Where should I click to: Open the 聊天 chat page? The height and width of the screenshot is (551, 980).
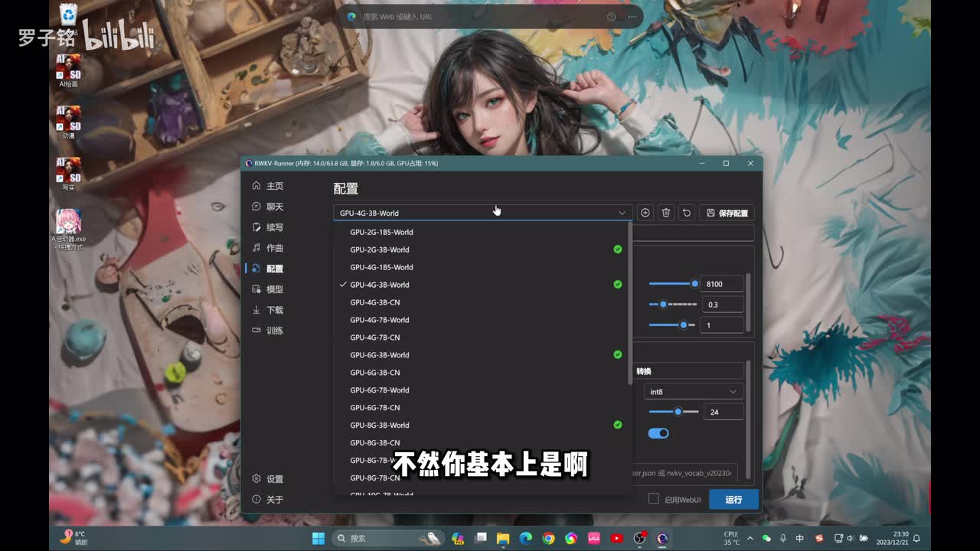[x=274, y=207]
